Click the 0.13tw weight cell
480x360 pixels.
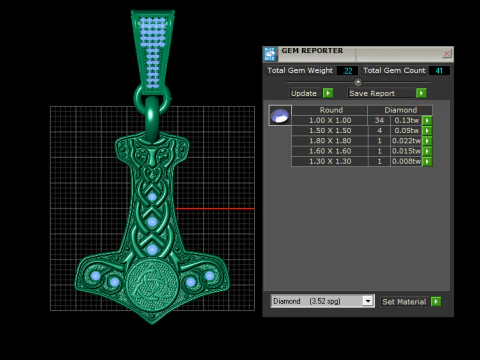click(x=406, y=120)
